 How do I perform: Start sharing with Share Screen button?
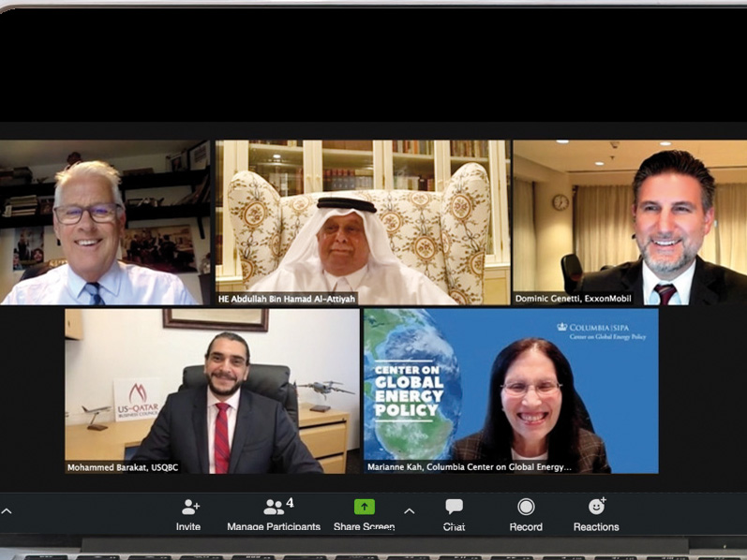tap(365, 514)
